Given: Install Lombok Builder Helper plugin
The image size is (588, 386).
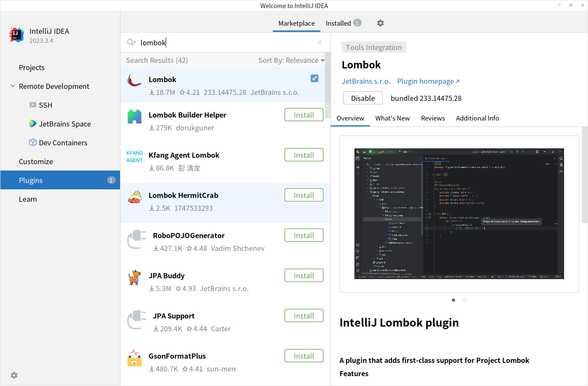Looking at the screenshot, I should (x=304, y=115).
